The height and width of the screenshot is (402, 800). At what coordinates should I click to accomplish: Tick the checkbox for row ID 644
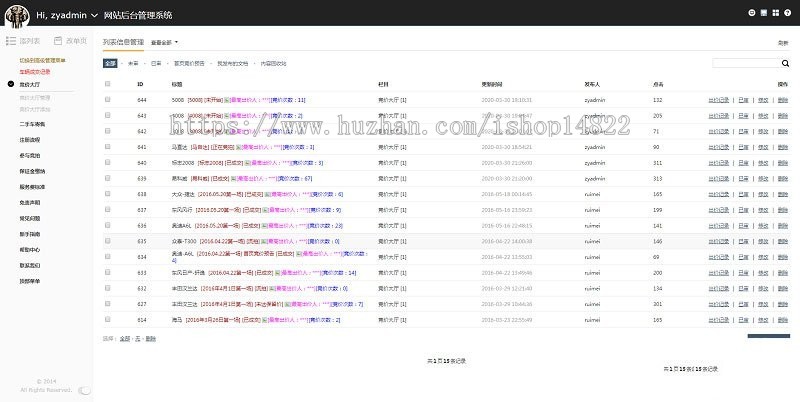pos(107,99)
